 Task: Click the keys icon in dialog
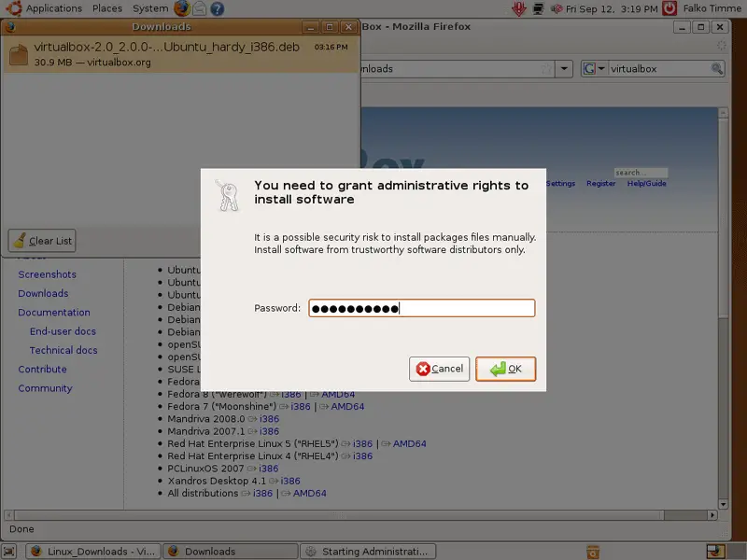227,195
